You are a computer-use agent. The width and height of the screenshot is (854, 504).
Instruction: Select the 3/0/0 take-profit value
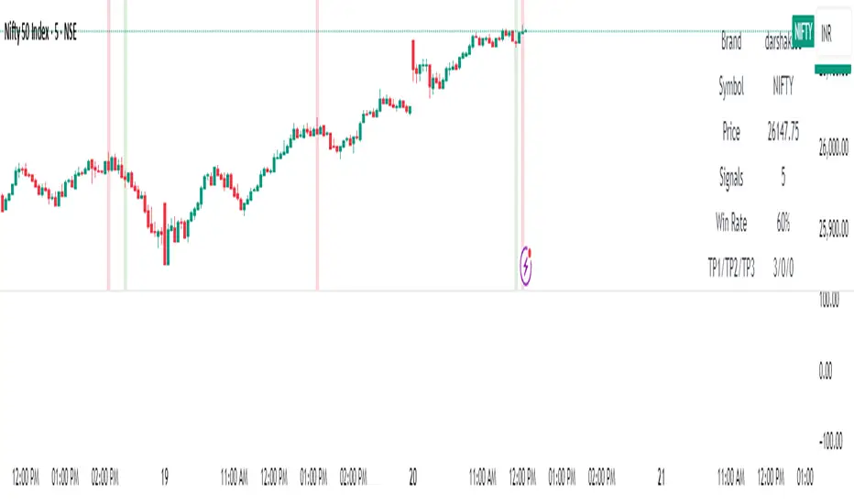click(783, 268)
